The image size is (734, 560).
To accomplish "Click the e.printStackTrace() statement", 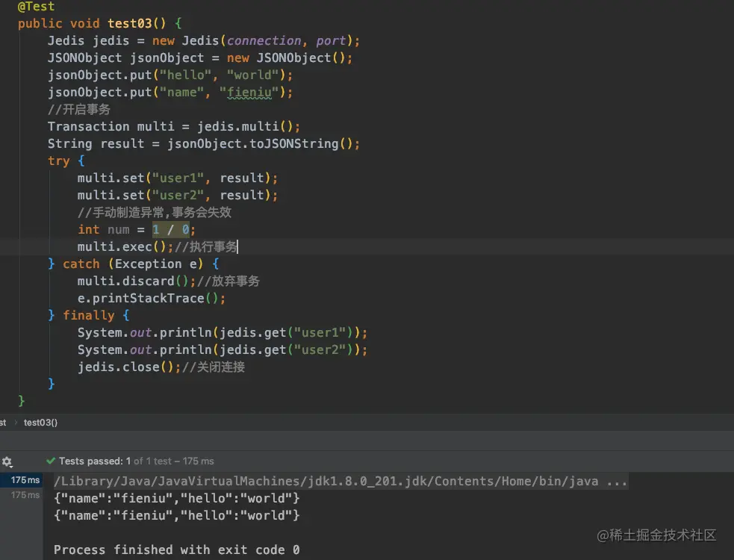I will [151, 298].
